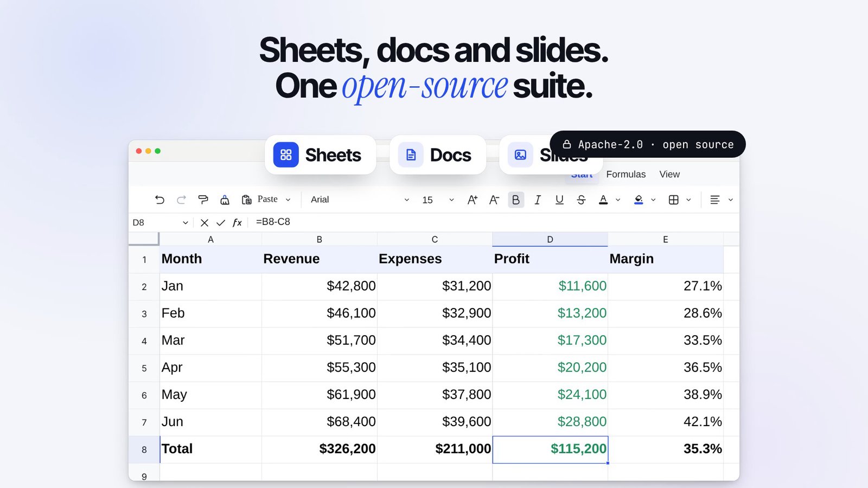Apply the font color
868x488 pixels.
(603, 200)
